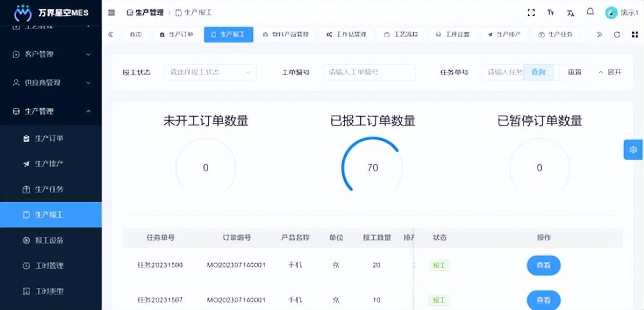This screenshot has height=310, width=644.
Task: Click the 查询 search button
Action: click(538, 72)
